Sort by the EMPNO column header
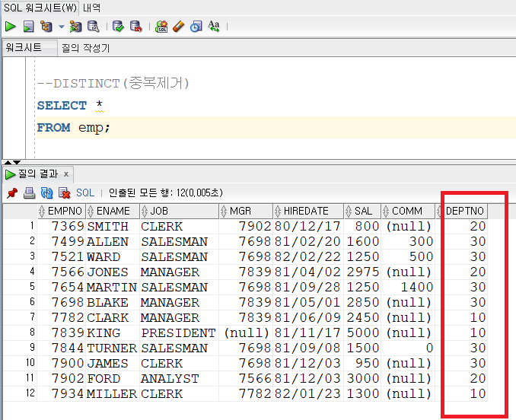Image resolution: width=516 pixels, height=420 pixels. (x=62, y=212)
